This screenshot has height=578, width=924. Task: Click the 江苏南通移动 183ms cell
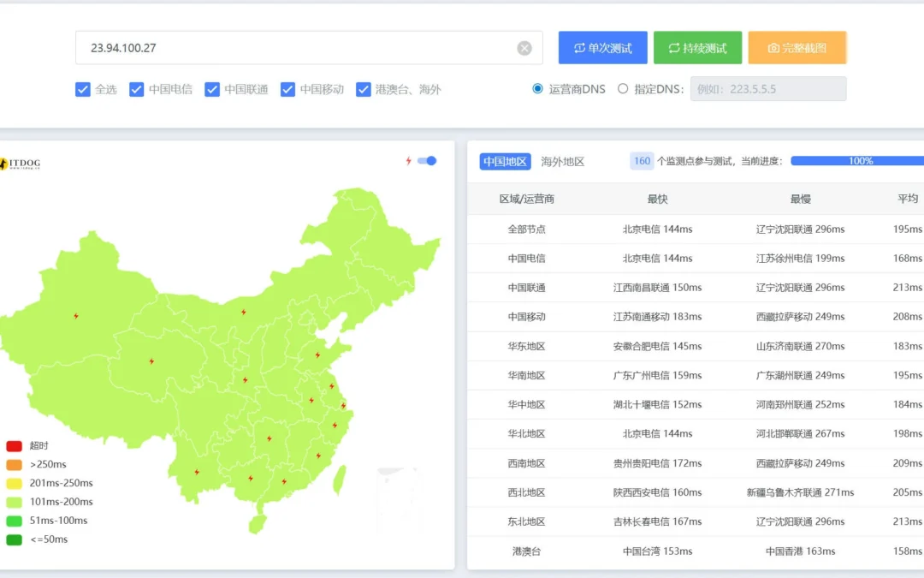(x=658, y=317)
